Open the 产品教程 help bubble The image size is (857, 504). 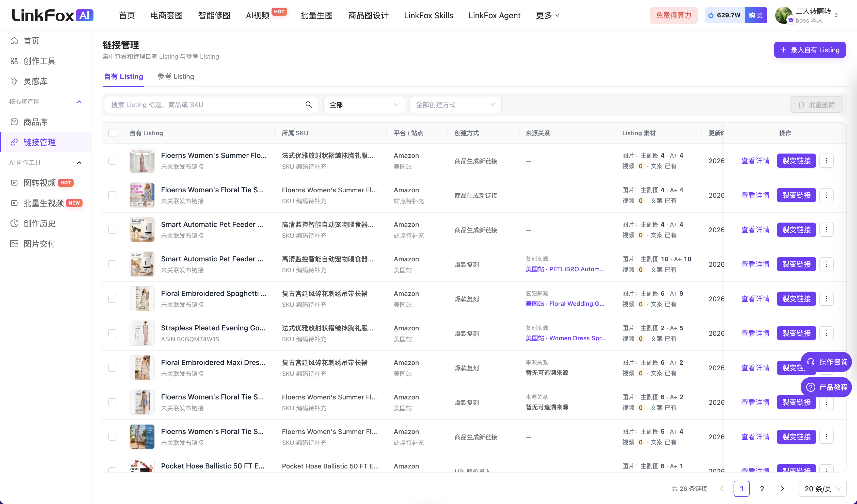(827, 387)
